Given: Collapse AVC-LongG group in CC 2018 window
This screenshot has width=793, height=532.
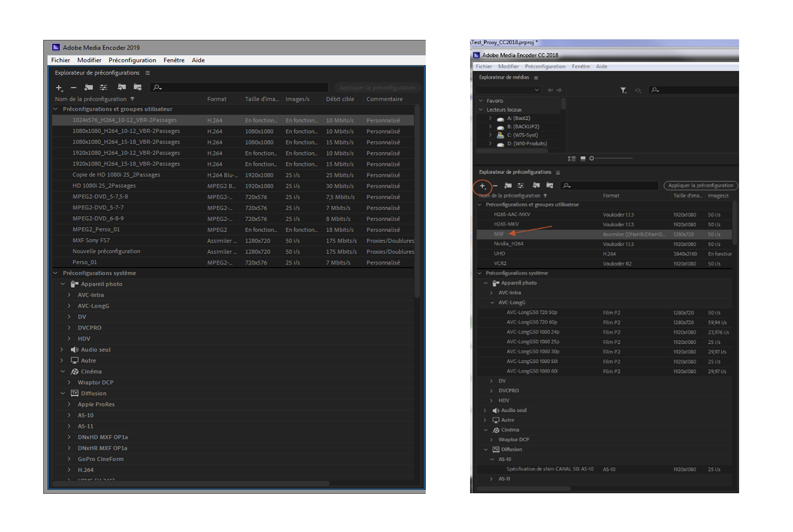Looking at the screenshot, I should [492, 303].
